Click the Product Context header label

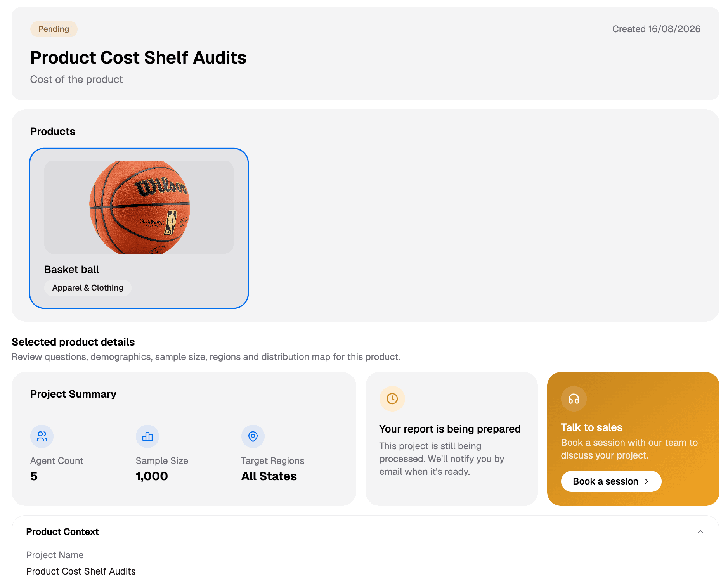(x=62, y=532)
